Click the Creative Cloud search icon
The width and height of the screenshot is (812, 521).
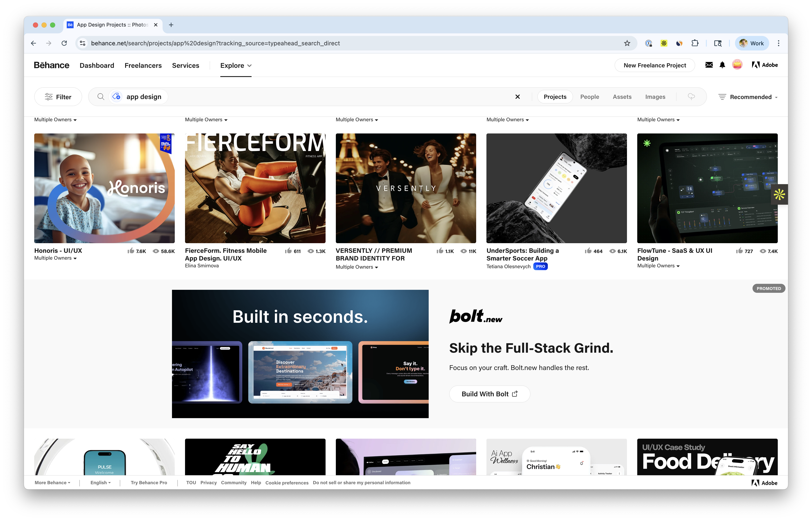click(691, 97)
